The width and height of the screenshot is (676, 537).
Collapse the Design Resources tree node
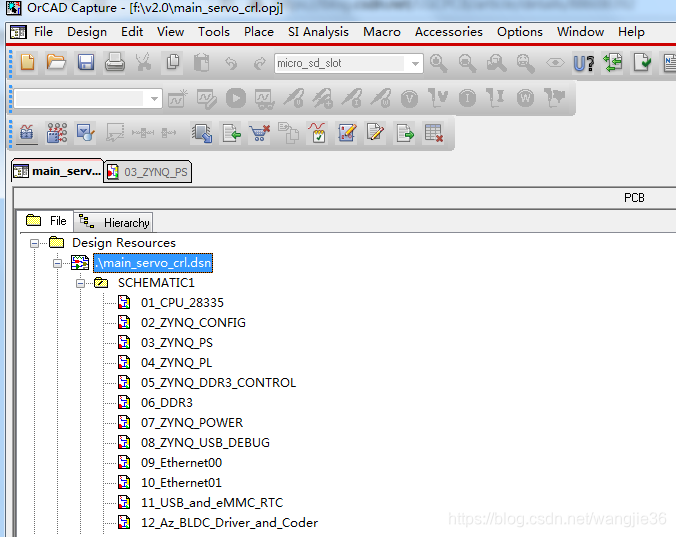coord(35,243)
